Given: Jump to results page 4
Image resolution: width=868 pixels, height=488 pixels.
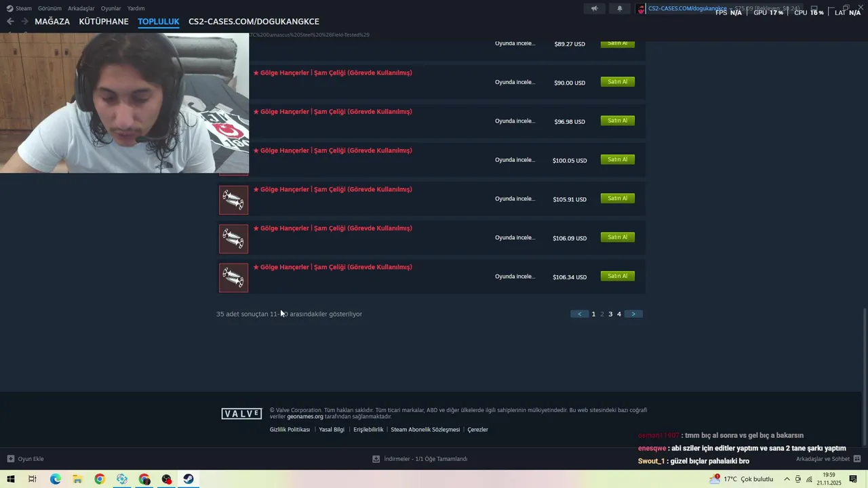Looking at the screenshot, I should 619,314.
